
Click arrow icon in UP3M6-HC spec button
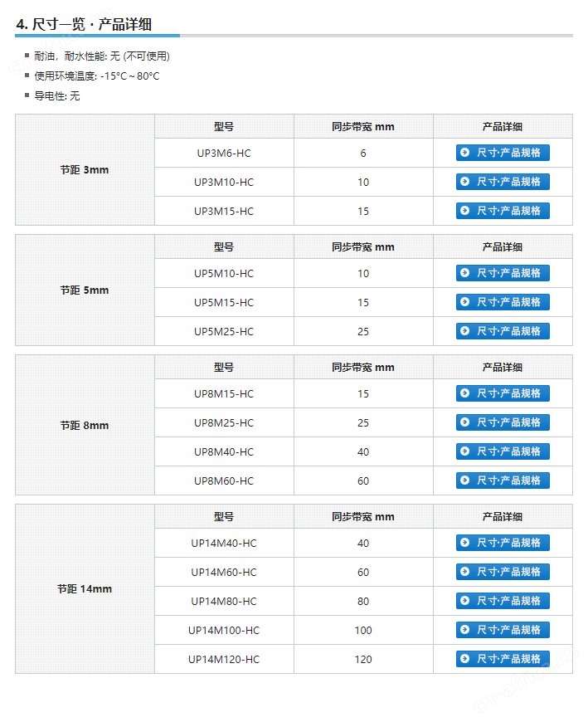coord(464,153)
